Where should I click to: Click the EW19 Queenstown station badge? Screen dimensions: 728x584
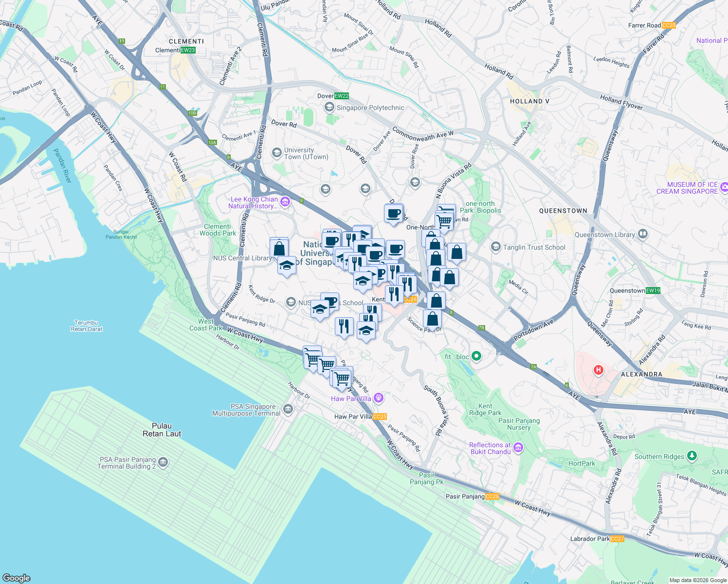click(652, 291)
